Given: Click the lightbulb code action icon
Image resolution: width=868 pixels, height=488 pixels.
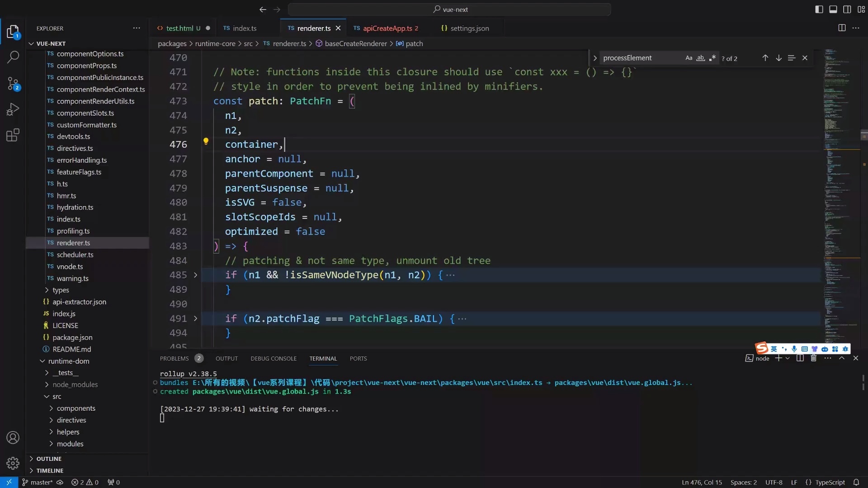Looking at the screenshot, I should point(206,141).
